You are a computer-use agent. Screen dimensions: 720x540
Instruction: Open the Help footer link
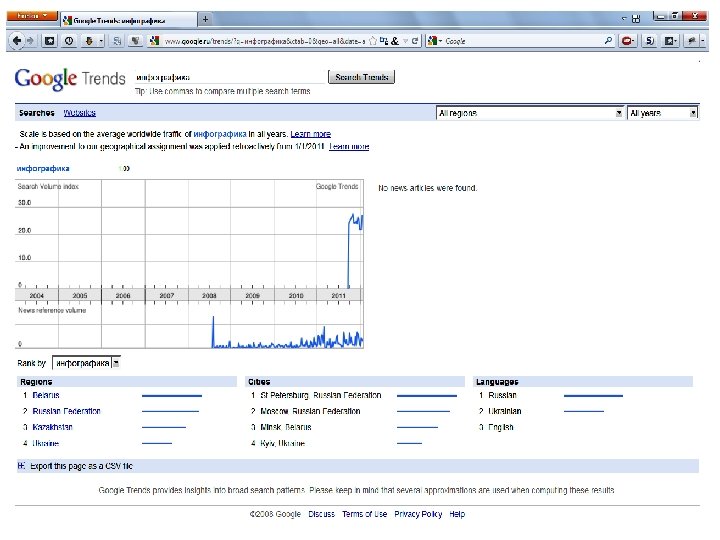(457, 514)
